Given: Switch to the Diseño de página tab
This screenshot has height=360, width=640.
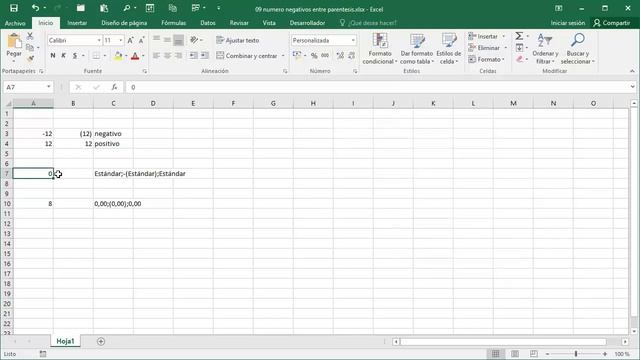Looking at the screenshot, I should click(x=124, y=23).
